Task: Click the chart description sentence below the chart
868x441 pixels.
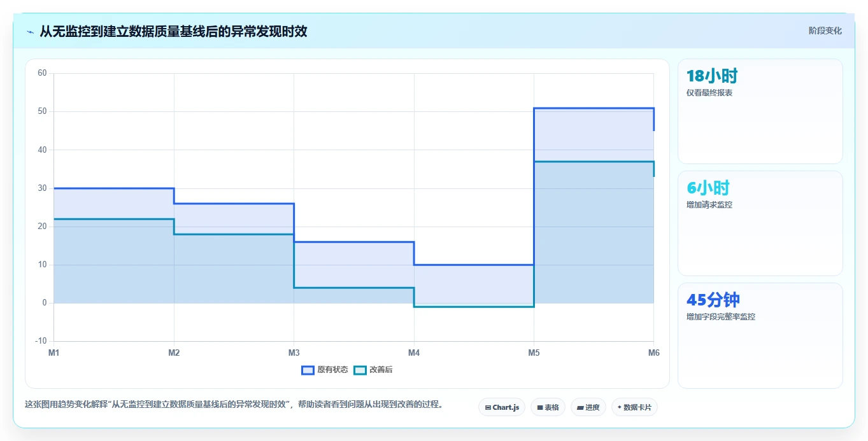Action: 234,404
